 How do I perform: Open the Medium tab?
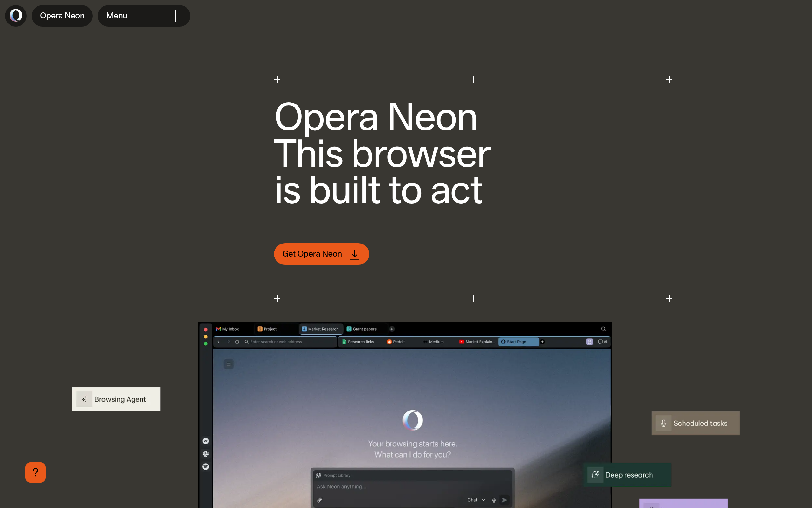pos(434,342)
